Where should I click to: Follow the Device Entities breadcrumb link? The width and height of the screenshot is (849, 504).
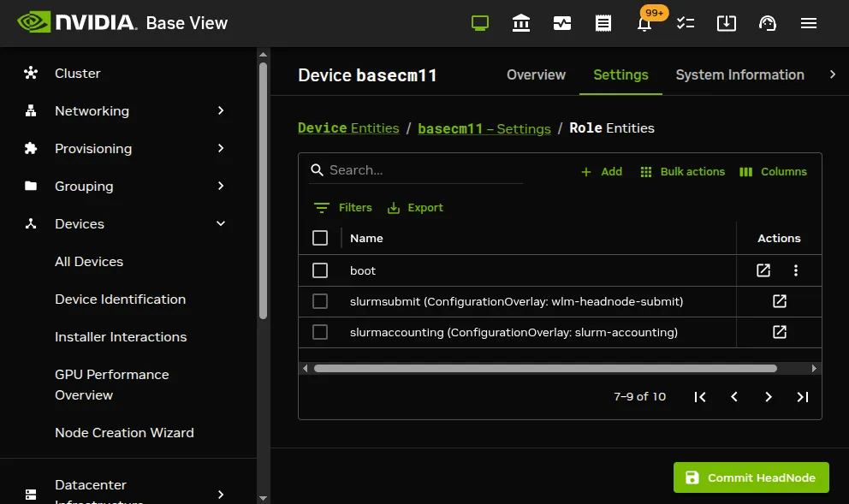348,127
